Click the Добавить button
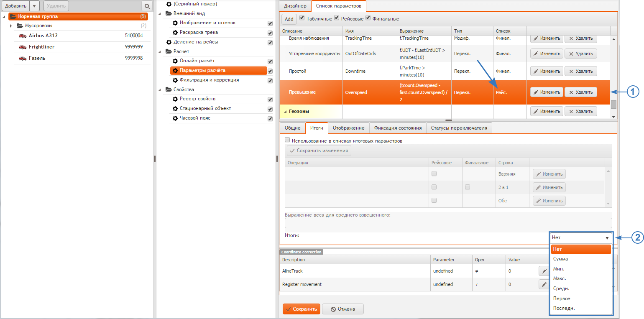 [16, 6]
